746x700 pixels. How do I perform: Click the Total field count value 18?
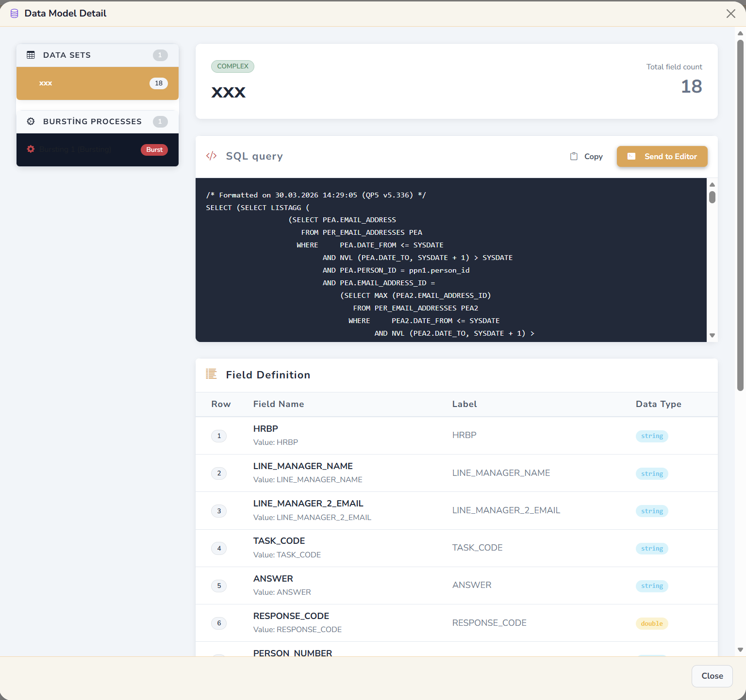pos(691,86)
